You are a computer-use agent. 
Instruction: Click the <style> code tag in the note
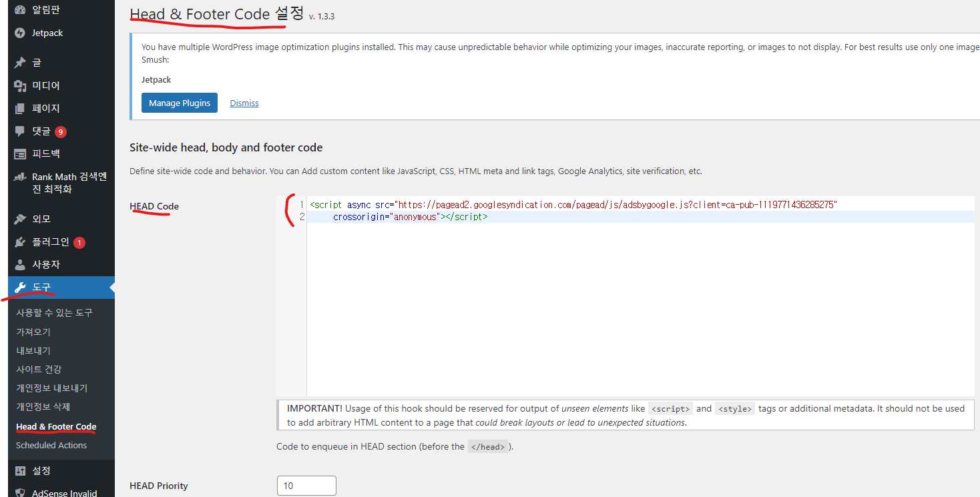pos(735,409)
